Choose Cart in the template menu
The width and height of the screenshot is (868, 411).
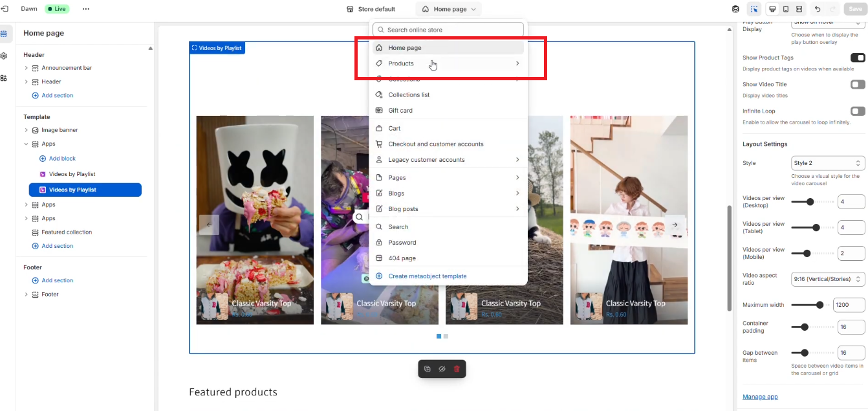[x=395, y=128]
